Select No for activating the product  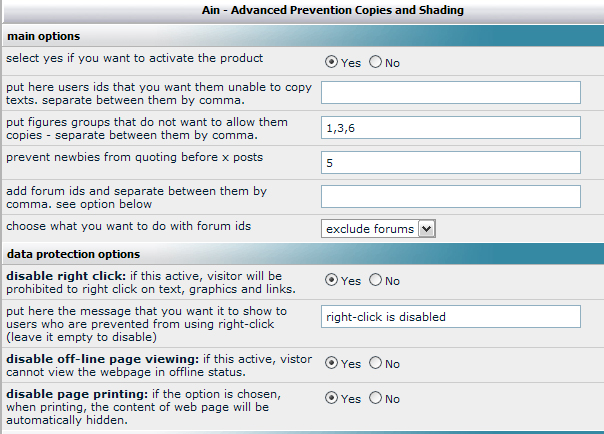click(376, 62)
